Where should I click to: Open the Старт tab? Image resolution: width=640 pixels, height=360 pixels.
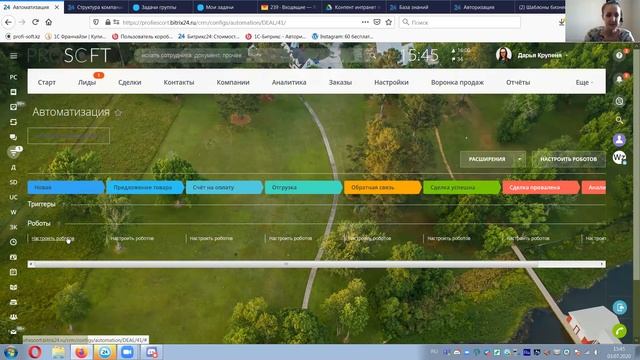[x=47, y=82]
